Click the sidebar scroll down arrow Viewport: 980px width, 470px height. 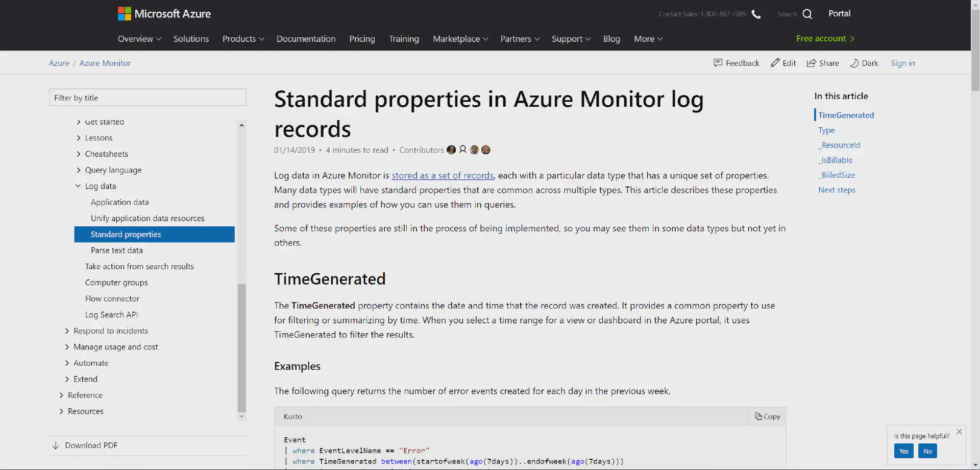(x=241, y=417)
